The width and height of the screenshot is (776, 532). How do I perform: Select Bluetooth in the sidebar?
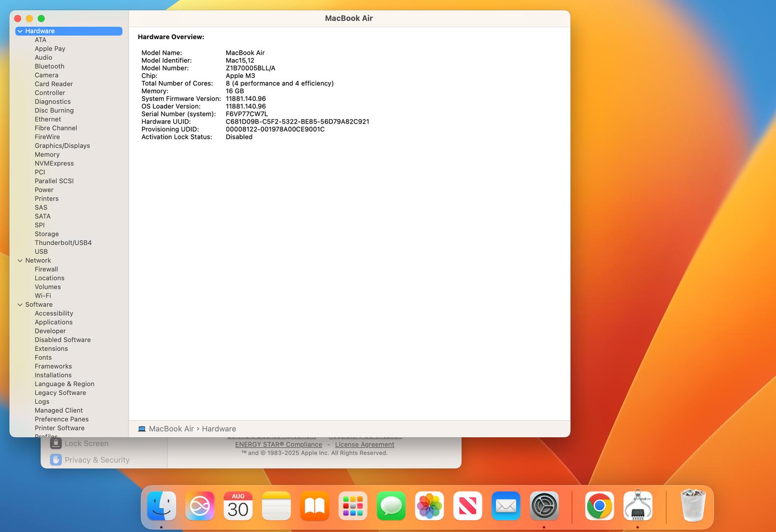point(49,66)
